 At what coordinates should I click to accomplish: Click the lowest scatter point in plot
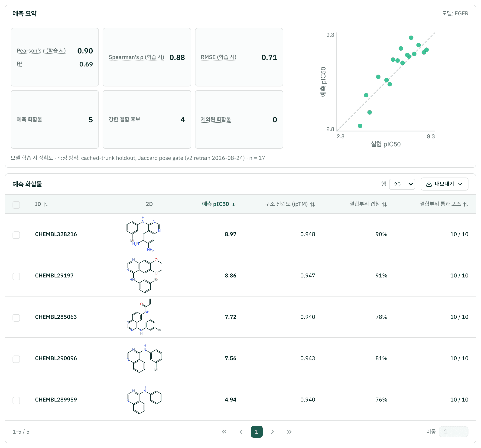[360, 126]
